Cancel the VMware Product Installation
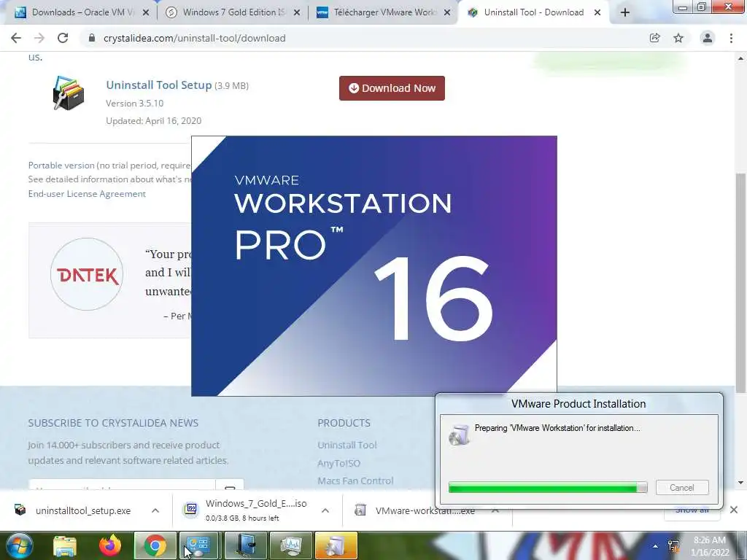The width and height of the screenshot is (747, 560). [x=682, y=488]
